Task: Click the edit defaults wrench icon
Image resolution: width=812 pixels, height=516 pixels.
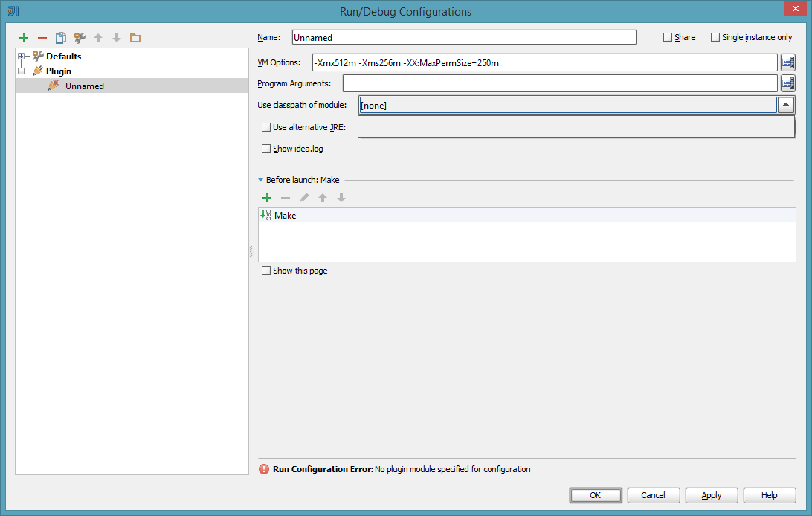Action: (x=80, y=38)
